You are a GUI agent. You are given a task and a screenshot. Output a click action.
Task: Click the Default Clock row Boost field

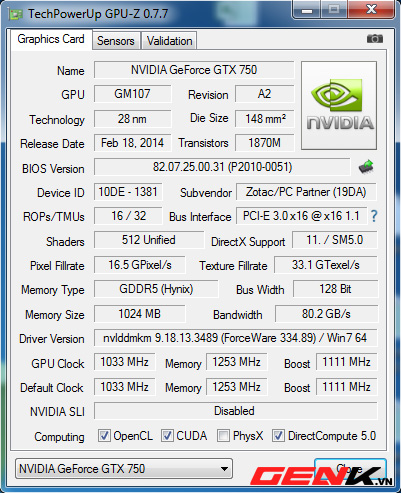point(346,387)
